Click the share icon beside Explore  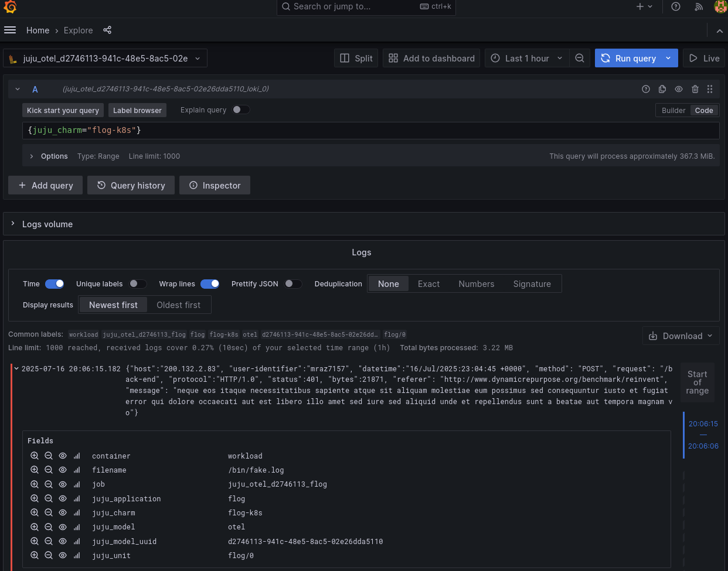click(x=107, y=30)
